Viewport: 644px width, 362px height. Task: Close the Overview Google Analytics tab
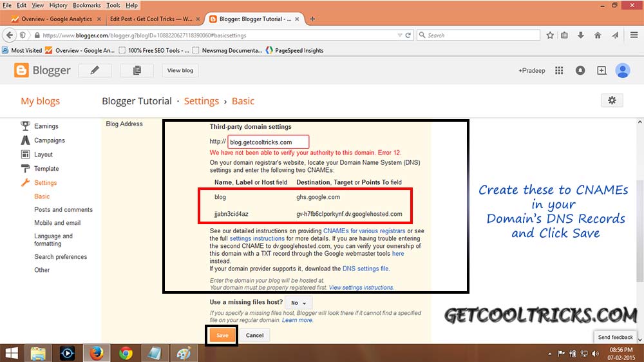click(x=99, y=19)
